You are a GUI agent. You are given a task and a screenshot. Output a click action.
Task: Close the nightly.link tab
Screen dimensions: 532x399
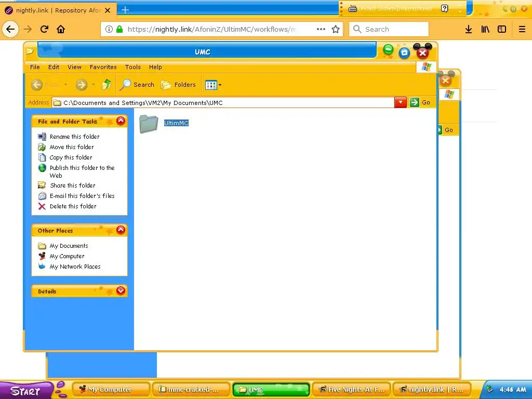108,10
